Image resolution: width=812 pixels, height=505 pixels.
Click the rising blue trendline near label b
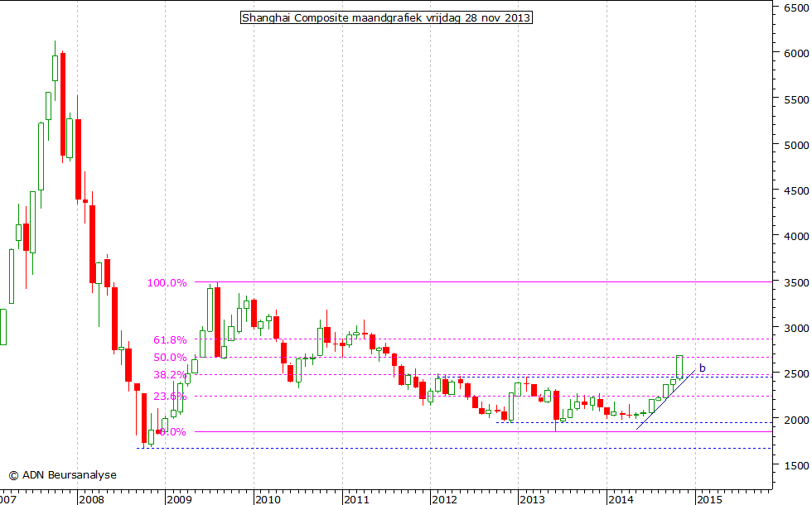(666, 399)
